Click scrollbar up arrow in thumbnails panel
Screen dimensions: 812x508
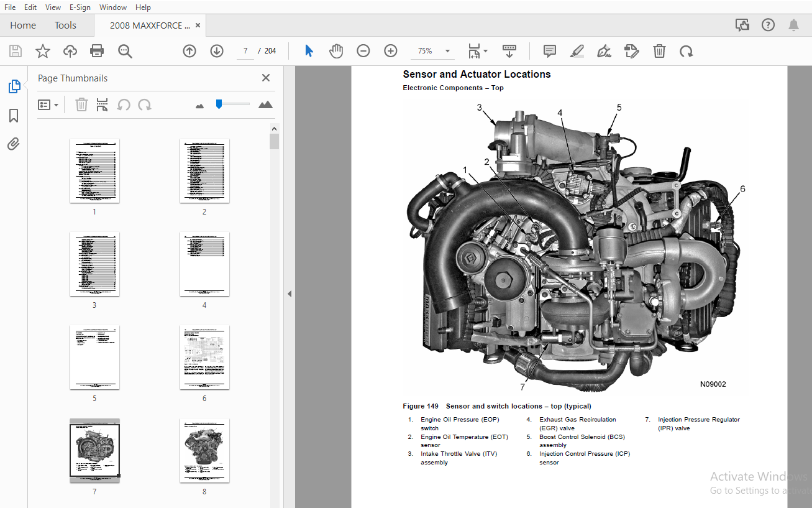tap(274, 128)
